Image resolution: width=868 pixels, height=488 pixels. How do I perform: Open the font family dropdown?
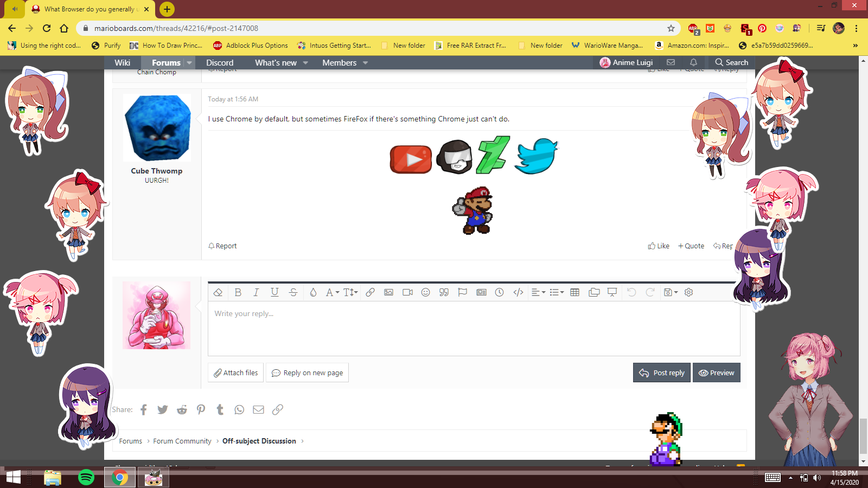coord(332,292)
